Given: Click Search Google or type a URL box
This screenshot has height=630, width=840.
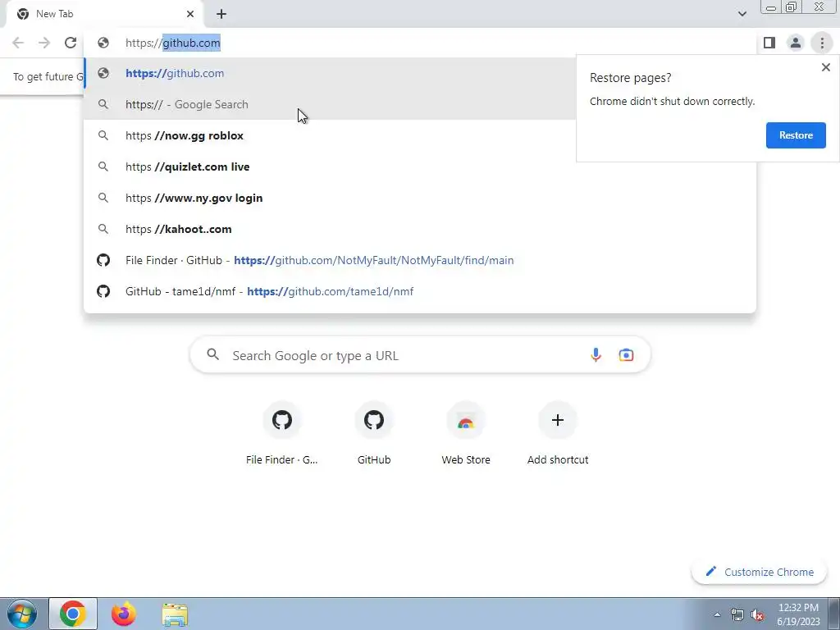Looking at the screenshot, I should 420,355.
